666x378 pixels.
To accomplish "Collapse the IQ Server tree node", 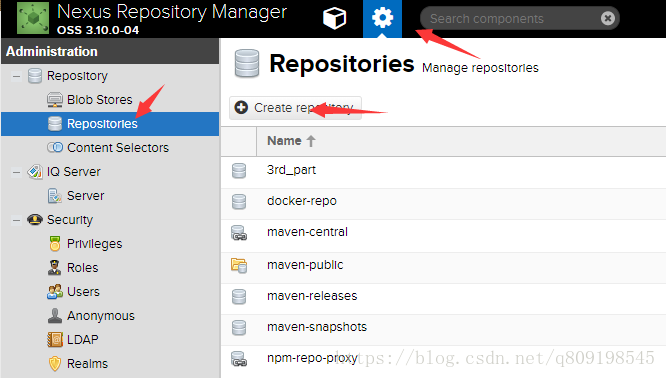I will 17,172.
